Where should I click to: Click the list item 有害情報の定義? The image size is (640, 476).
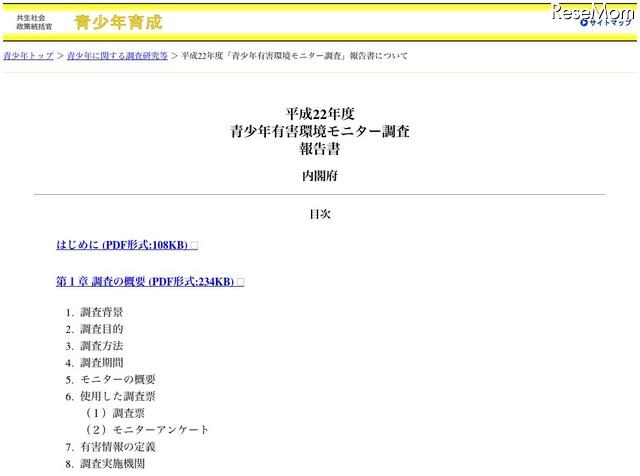click(118, 447)
